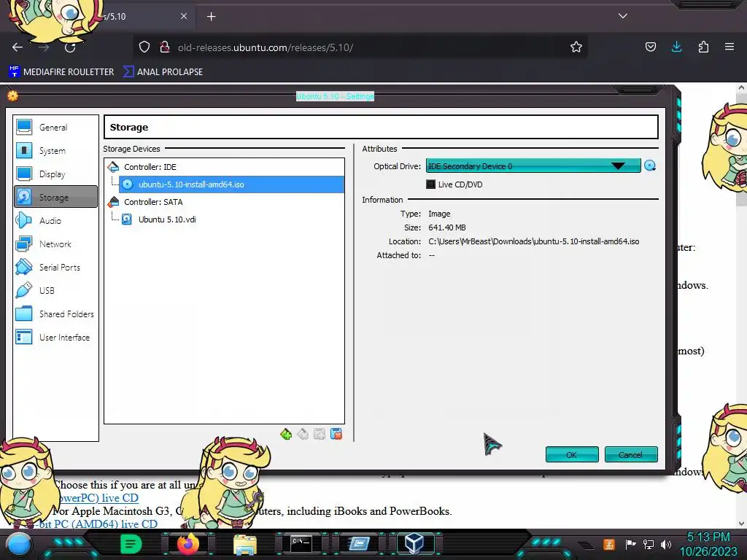This screenshot has width=747, height=560.
Task: Expand the Firefox list all tabs chevron
Action: pyautogui.click(x=623, y=16)
